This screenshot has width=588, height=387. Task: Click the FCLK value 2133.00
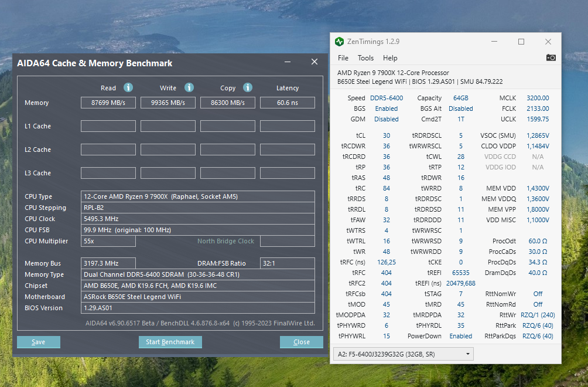coord(538,108)
